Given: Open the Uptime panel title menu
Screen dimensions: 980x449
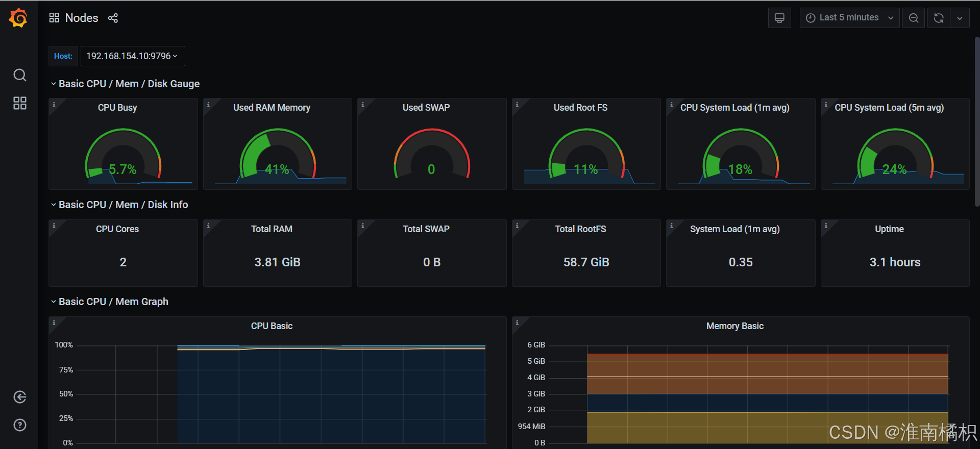Looking at the screenshot, I should coord(889,229).
